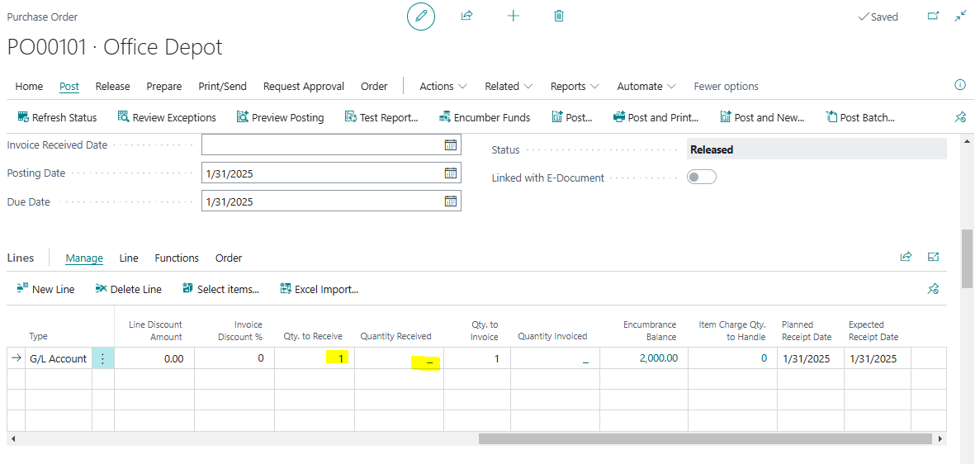Click Review Exceptions action
Image resolution: width=980 pixels, height=464 pixels.
(x=167, y=117)
